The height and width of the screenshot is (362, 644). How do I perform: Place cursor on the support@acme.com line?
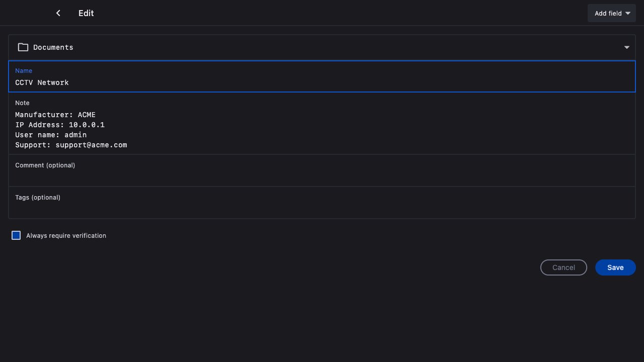click(91, 145)
